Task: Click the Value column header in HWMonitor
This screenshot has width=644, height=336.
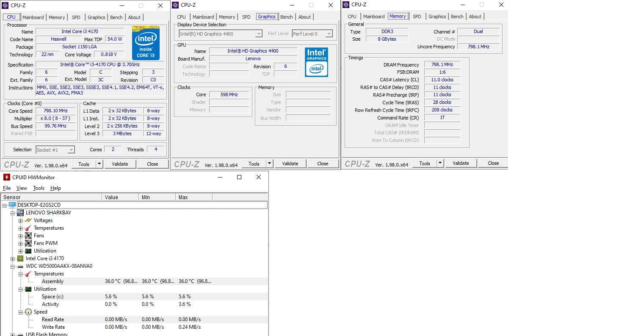Action: (x=120, y=197)
